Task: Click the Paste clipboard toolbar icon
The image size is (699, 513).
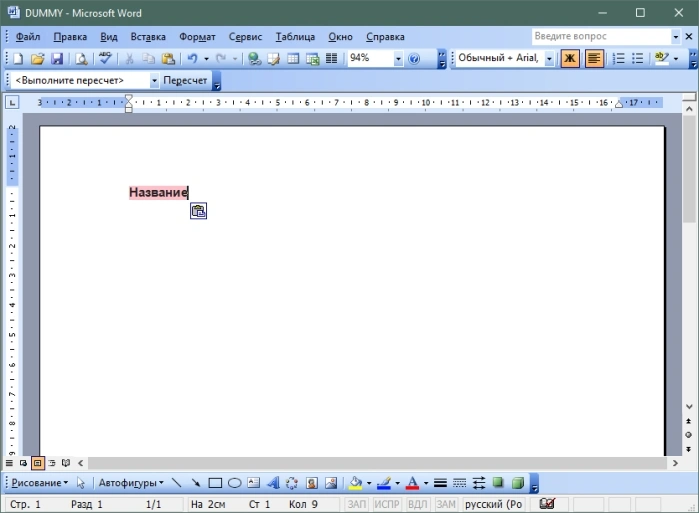Action: [168, 58]
